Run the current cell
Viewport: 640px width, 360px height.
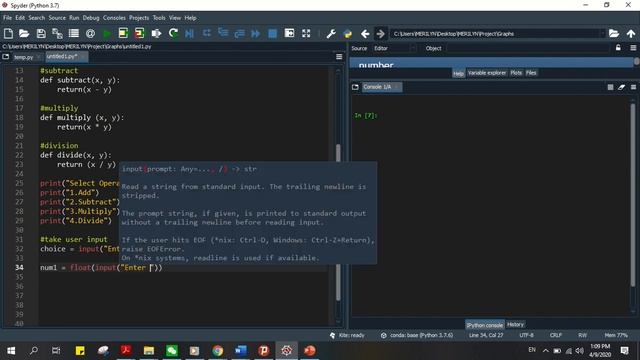[x=123, y=33]
